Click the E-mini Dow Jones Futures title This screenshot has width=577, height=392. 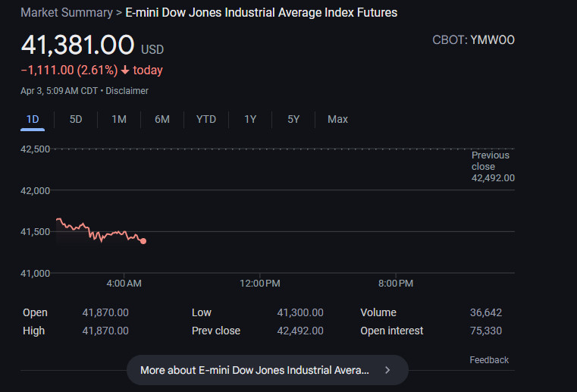[262, 13]
